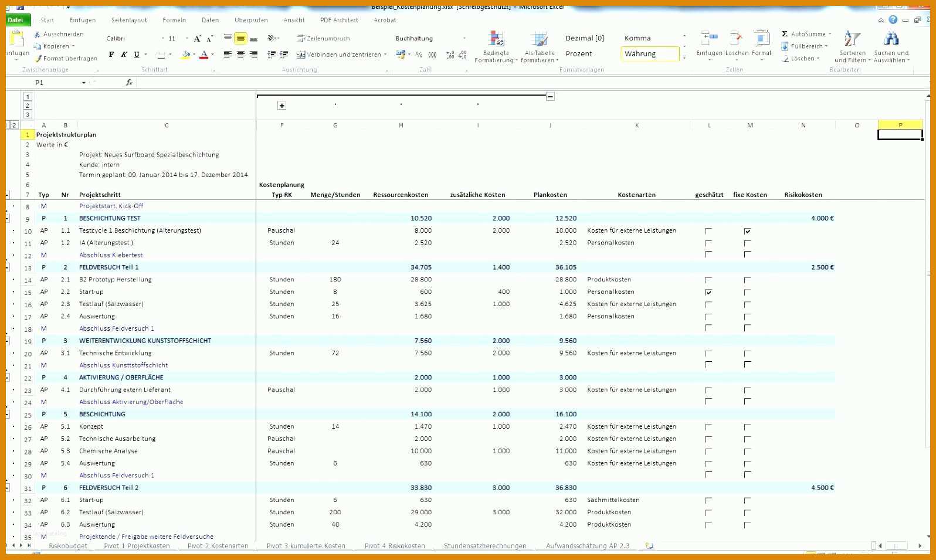Center cell text horizontally
936x560 pixels.
pyautogui.click(x=240, y=55)
